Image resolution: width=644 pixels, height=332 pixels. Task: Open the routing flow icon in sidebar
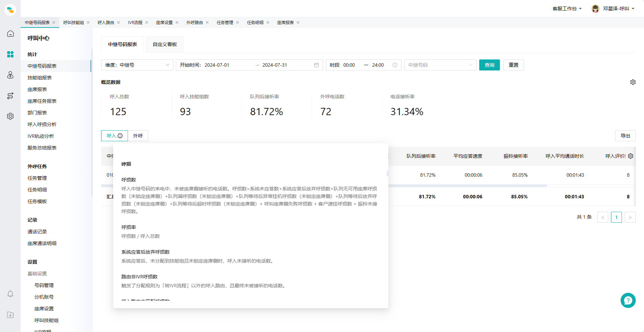point(10,96)
